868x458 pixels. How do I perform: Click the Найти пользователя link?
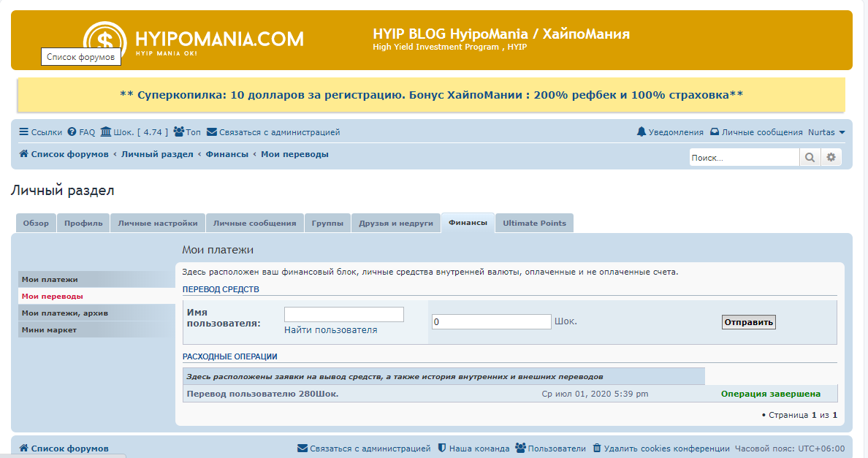point(330,330)
